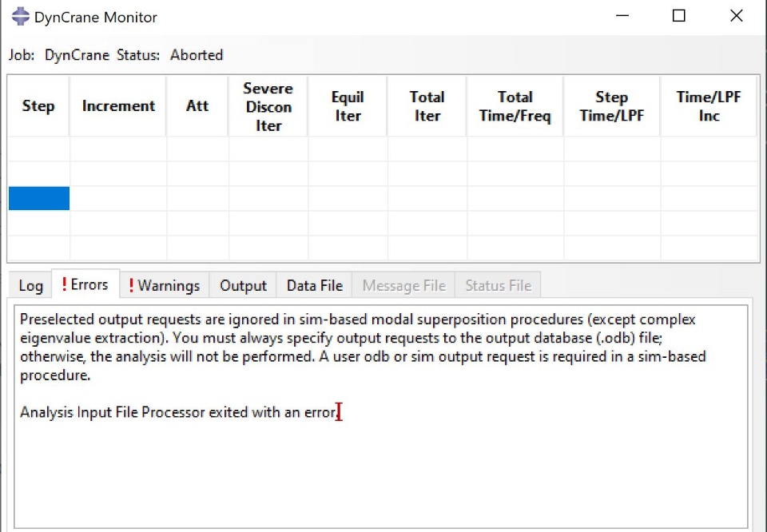The image size is (767, 532).
Task: Minimize the DynCrane Monitor window
Action: click(x=620, y=17)
